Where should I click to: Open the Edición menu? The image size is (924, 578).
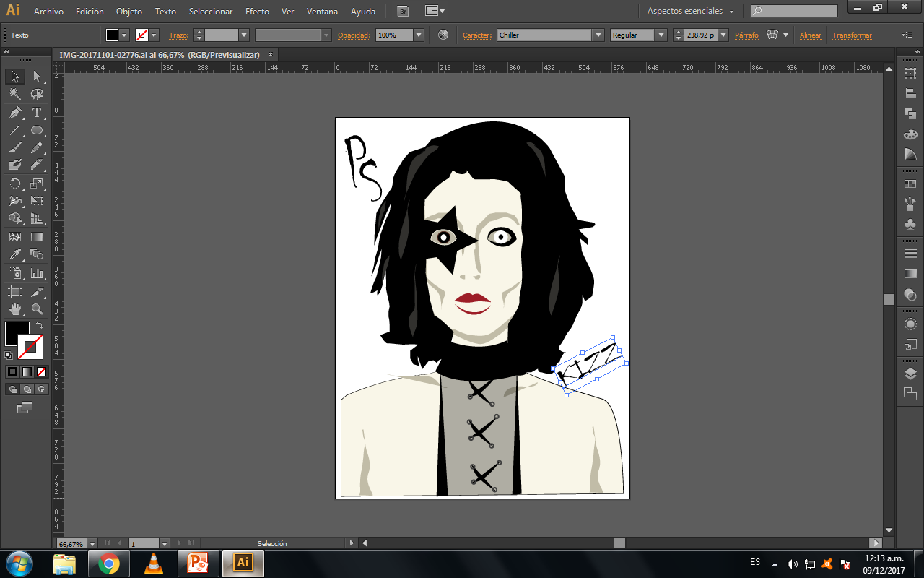(x=90, y=12)
